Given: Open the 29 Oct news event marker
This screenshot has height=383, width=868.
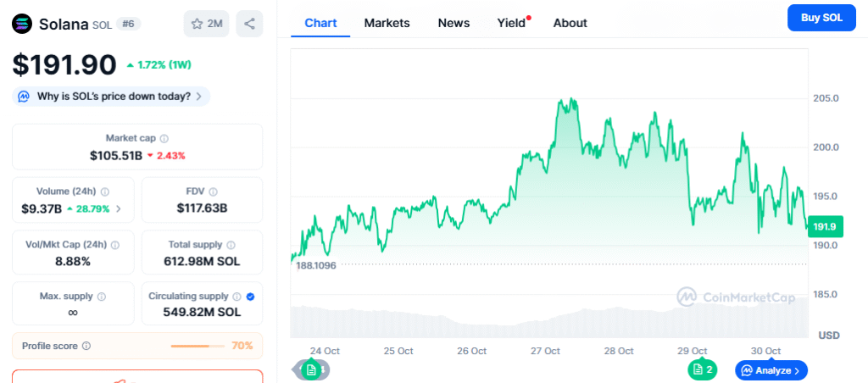Looking at the screenshot, I should [703, 369].
